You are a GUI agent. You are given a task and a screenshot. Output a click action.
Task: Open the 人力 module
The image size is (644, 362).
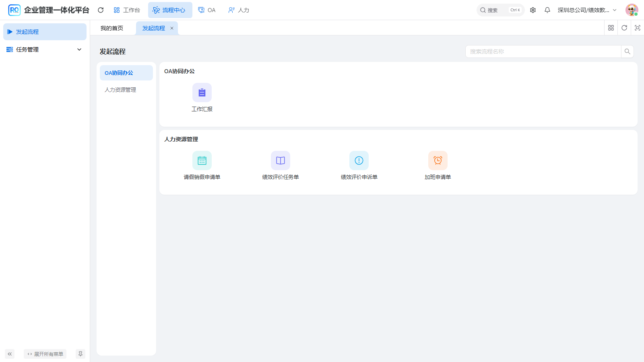[239, 10]
